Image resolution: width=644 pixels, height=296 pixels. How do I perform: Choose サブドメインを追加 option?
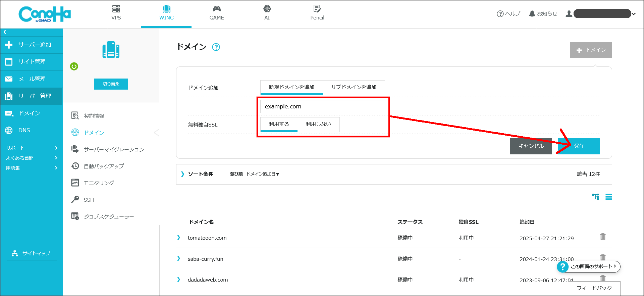[x=354, y=87]
